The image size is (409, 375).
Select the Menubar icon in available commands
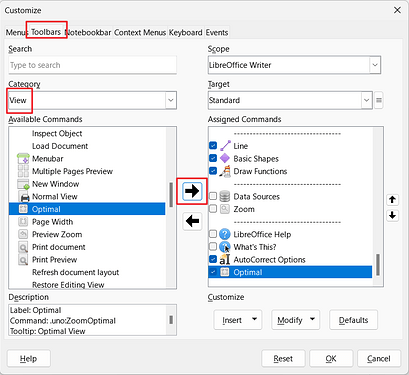pyautogui.click(x=23, y=159)
